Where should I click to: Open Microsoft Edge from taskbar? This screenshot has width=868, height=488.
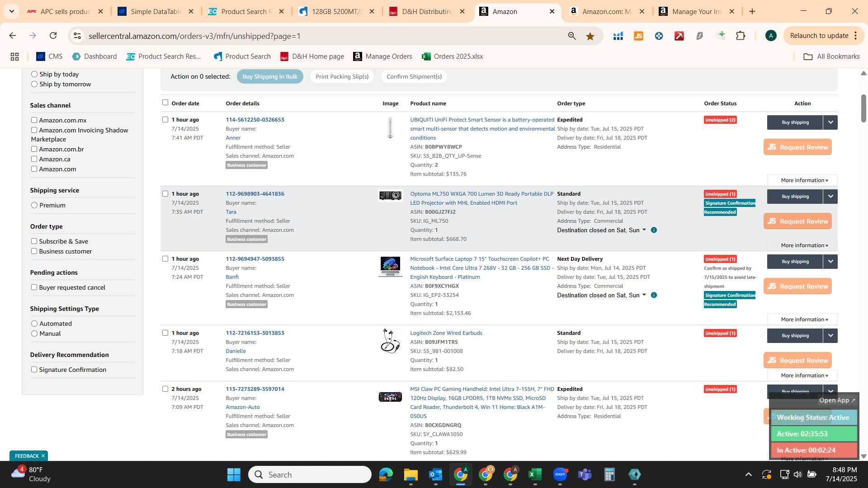[386, 474]
